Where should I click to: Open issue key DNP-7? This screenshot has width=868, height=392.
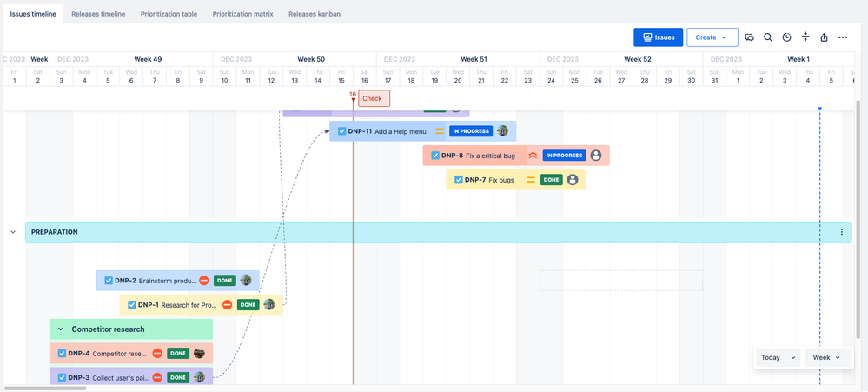point(475,179)
